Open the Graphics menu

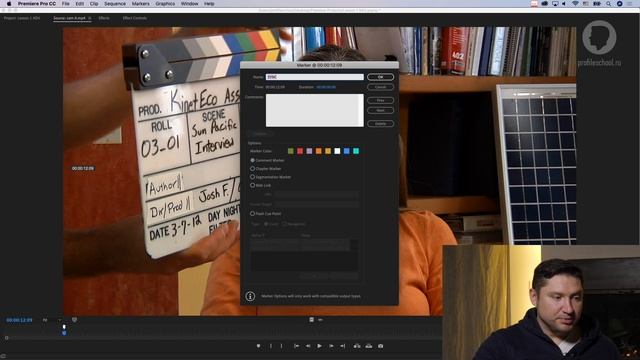pos(165,4)
